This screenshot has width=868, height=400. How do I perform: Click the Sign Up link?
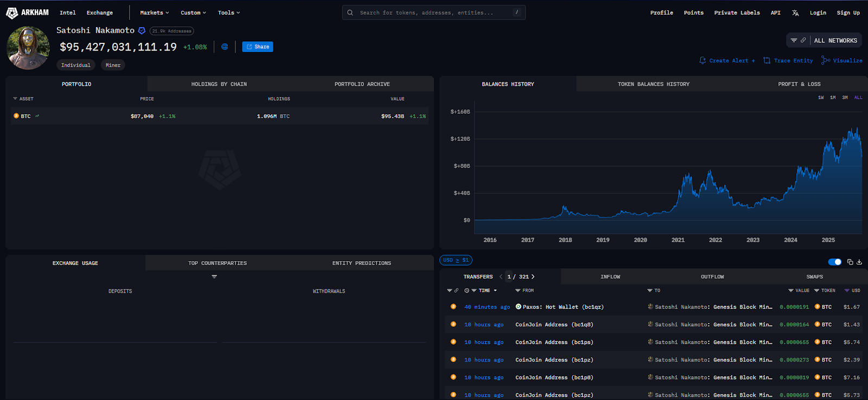848,12
